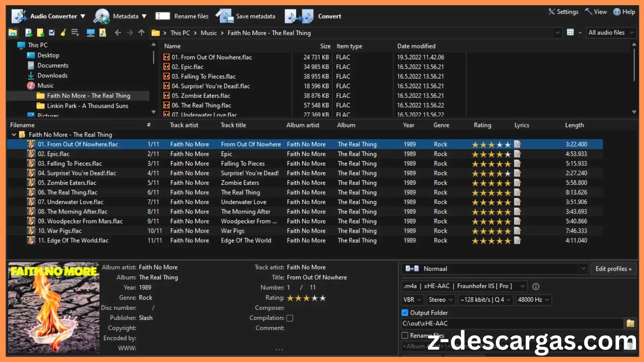The height and width of the screenshot is (362, 644).
Task: Sort files by Date modified header
Action: (416, 46)
